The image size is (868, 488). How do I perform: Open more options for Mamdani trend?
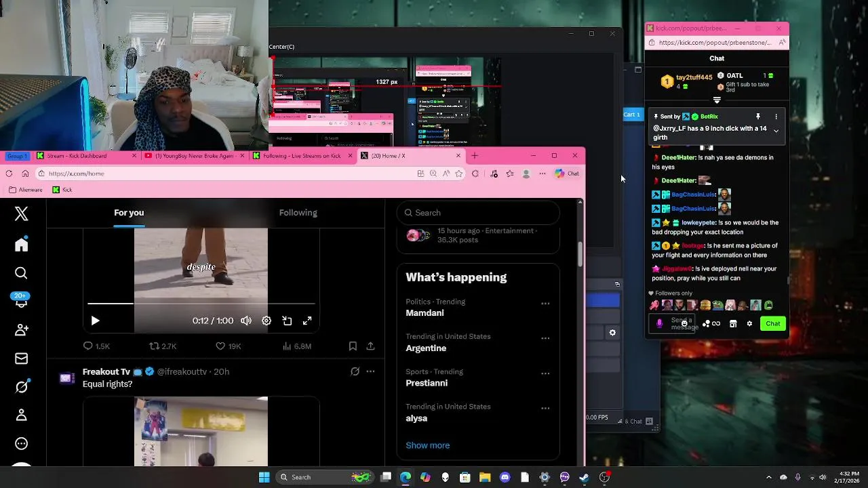tap(545, 304)
